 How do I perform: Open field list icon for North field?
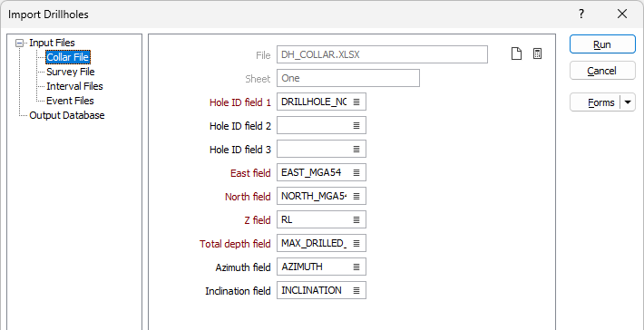(356, 197)
